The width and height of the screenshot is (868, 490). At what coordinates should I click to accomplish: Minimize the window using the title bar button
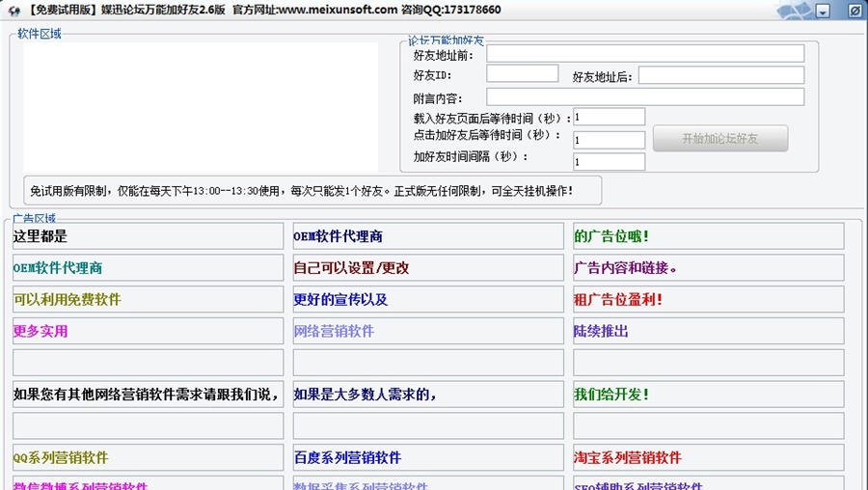824,11
